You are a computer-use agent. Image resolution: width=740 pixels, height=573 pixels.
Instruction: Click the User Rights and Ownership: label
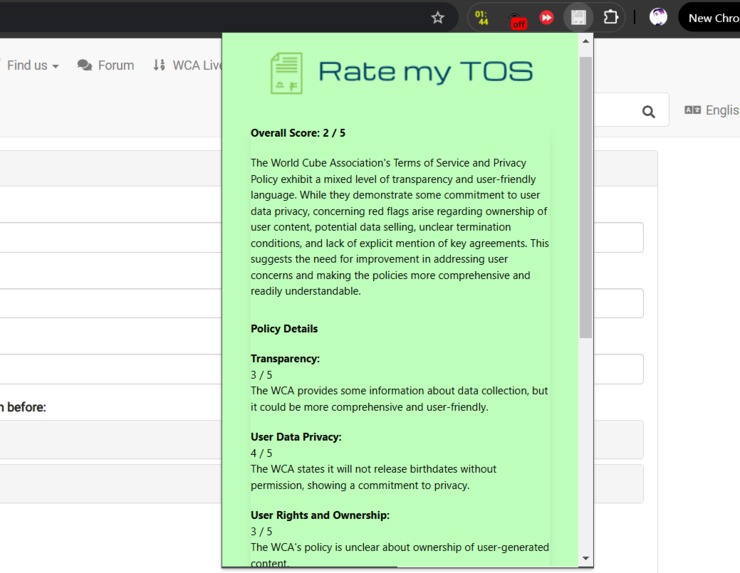320,515
